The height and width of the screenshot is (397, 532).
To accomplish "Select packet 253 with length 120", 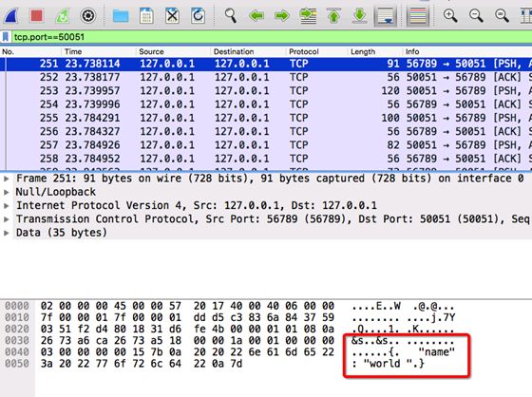I will pos(266,91).
